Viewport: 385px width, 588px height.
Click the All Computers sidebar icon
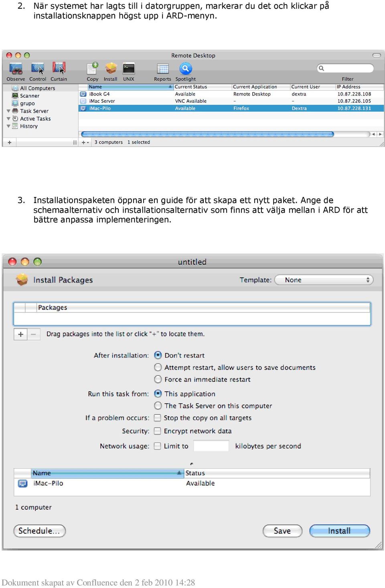pyautogui.click(x=15, y=88)
